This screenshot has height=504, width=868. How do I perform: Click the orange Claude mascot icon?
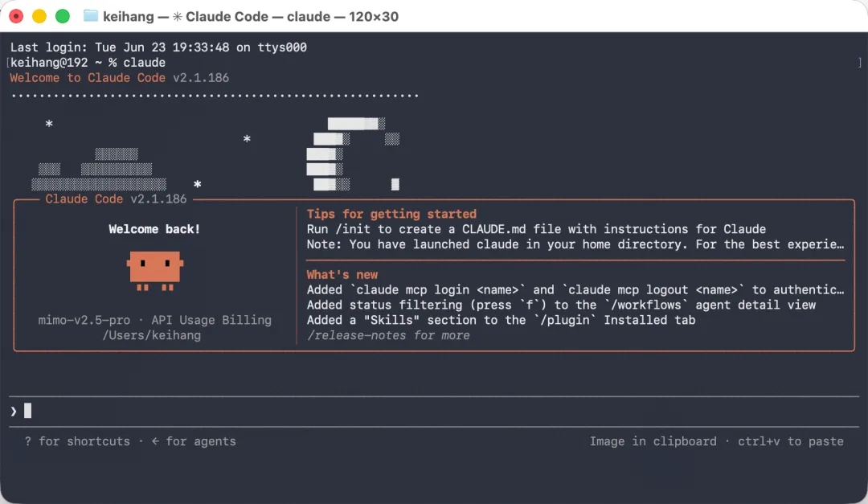[155, 271]
